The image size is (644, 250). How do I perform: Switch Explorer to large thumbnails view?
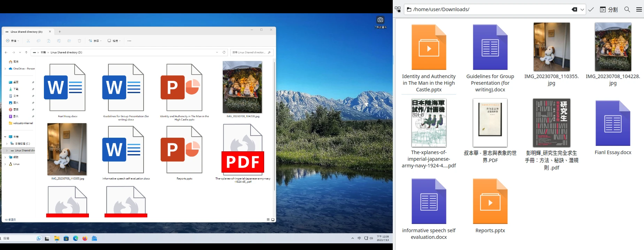[x=273, y=220]
